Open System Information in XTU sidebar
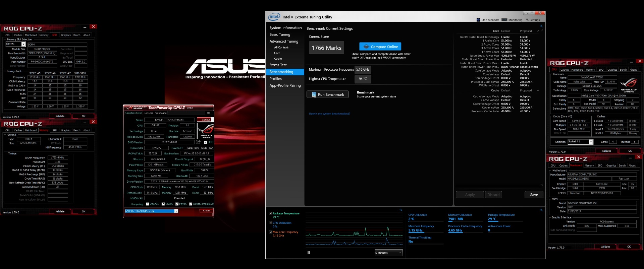Screen dimensions: 644x269 click(x=285, y=28)
